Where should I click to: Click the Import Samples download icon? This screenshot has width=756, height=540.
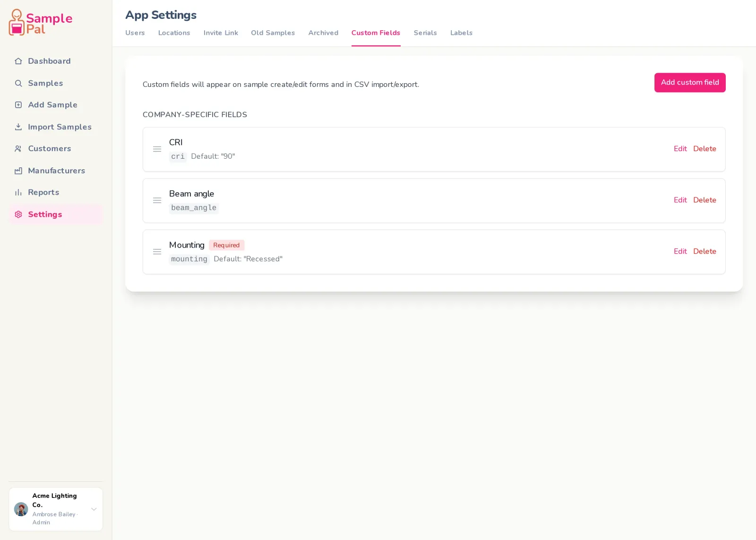[x=18, y=127]
